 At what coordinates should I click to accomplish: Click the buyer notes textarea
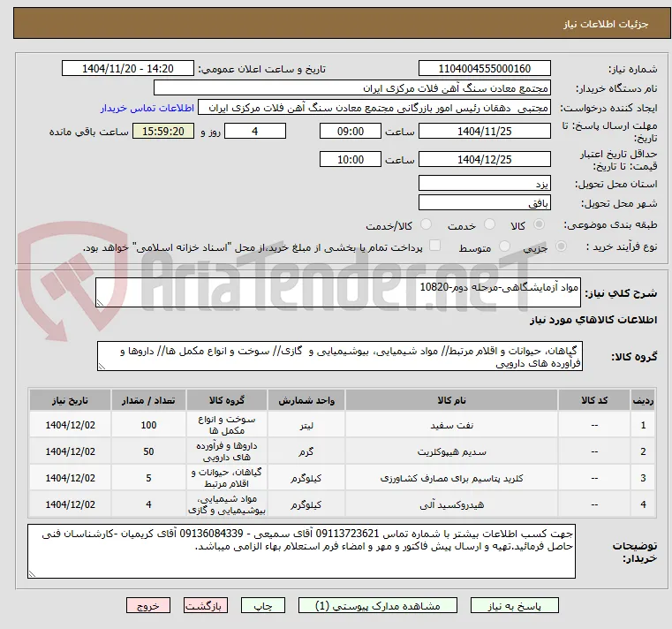(x=301, y=551)
